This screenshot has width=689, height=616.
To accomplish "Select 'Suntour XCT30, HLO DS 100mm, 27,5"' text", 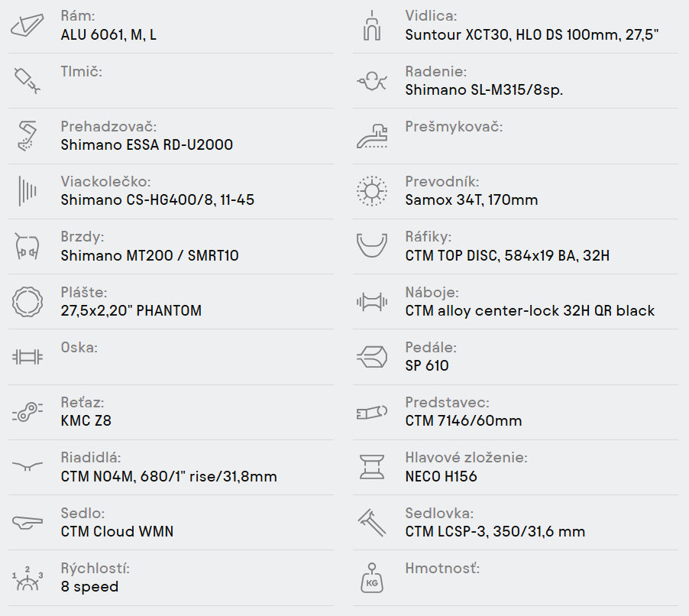I will (532, 34).
